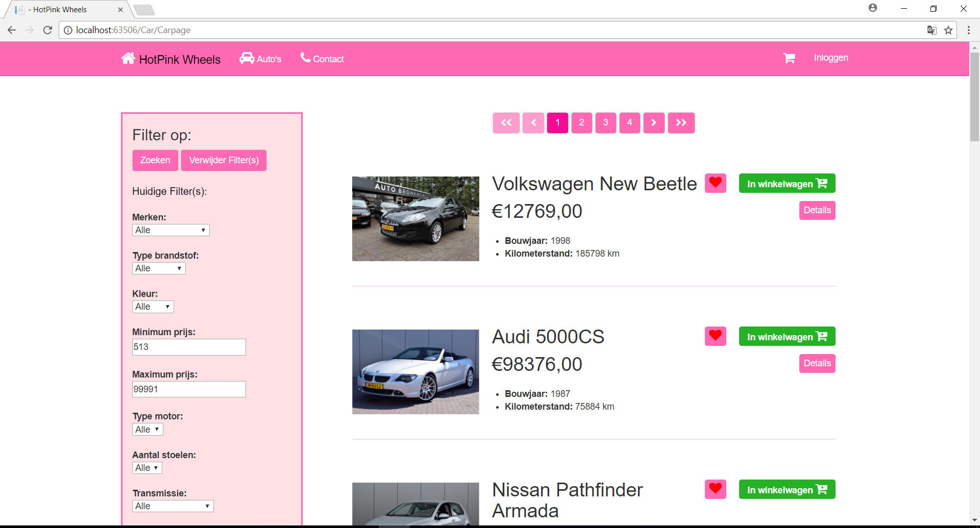Click the Maximum prijs input field
Image resolution: width=980 pixels, height=528 pixels.
(x=189, y=389)
